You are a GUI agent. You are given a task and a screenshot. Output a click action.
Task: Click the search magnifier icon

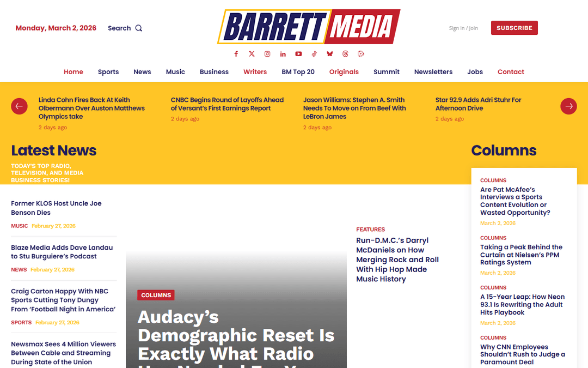point(139,28)
